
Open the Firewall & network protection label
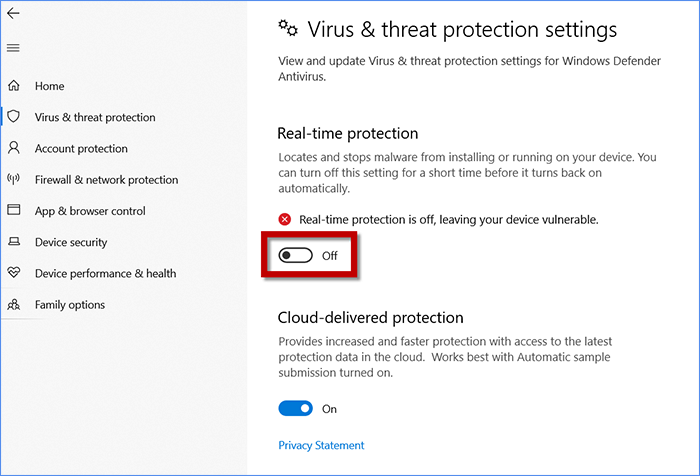coord(106,180)
